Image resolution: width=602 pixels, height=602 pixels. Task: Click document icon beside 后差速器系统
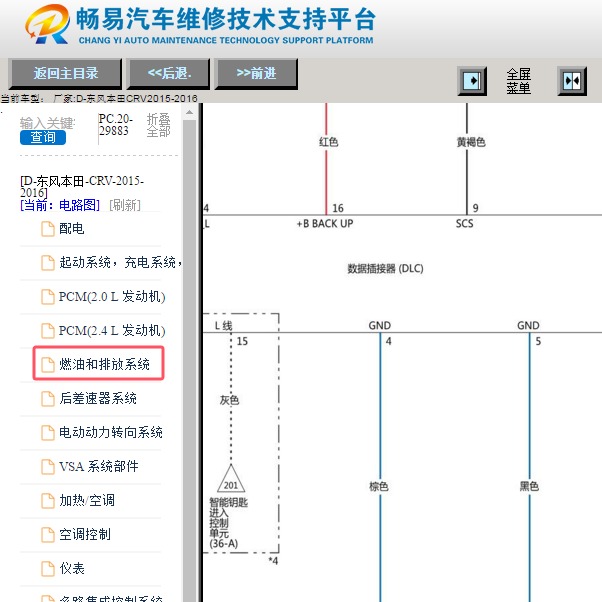coord(48,399)
